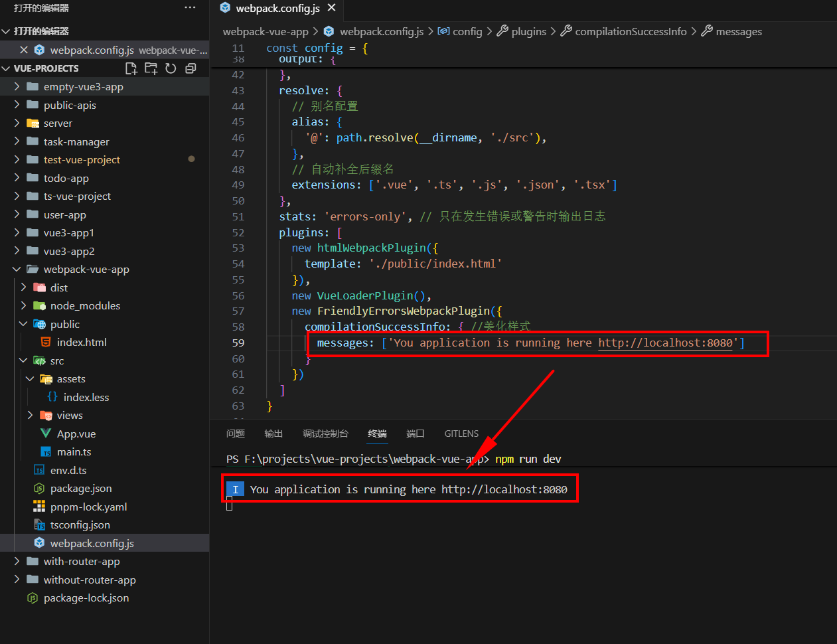Click the plugins breadcrumb segment
Screen dimensions: 837x644
pyautogui.click(x=529, y=32)
